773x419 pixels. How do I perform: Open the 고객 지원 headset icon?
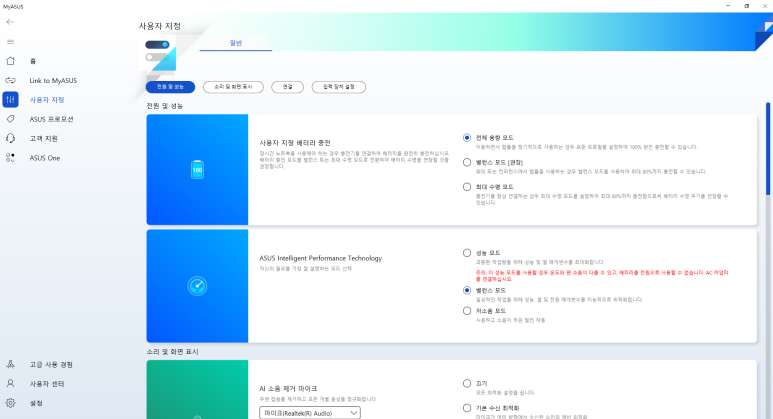[x=10, y=139]
